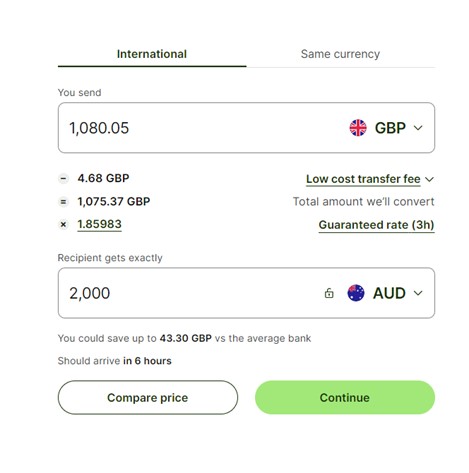Toggle the padlock icon beside AUD

coord(329,293)
